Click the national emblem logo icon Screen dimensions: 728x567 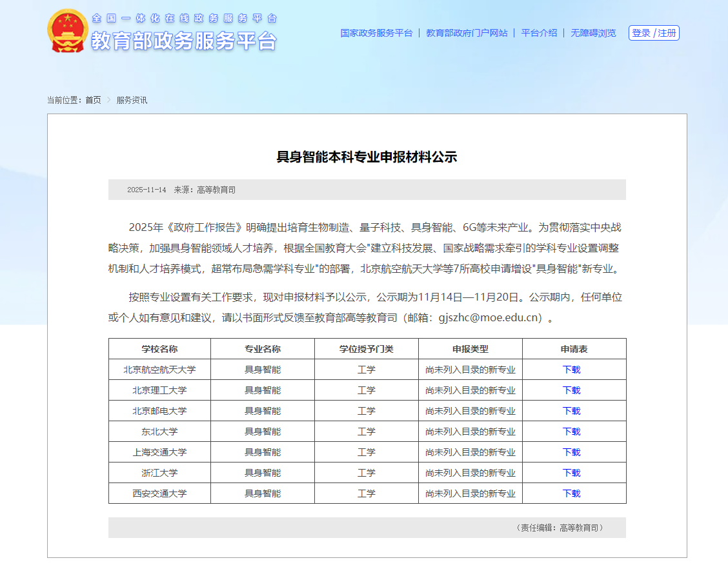[67, 31]
